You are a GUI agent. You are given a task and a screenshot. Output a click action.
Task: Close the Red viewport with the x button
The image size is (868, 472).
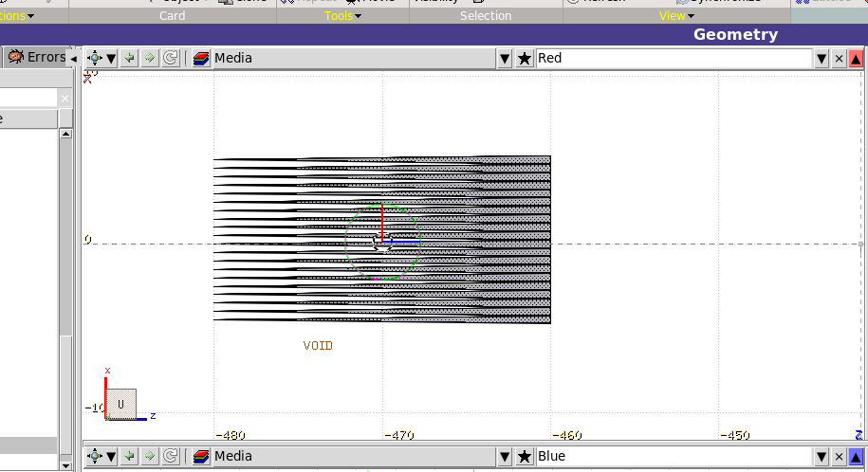click(x=839, y=58)
